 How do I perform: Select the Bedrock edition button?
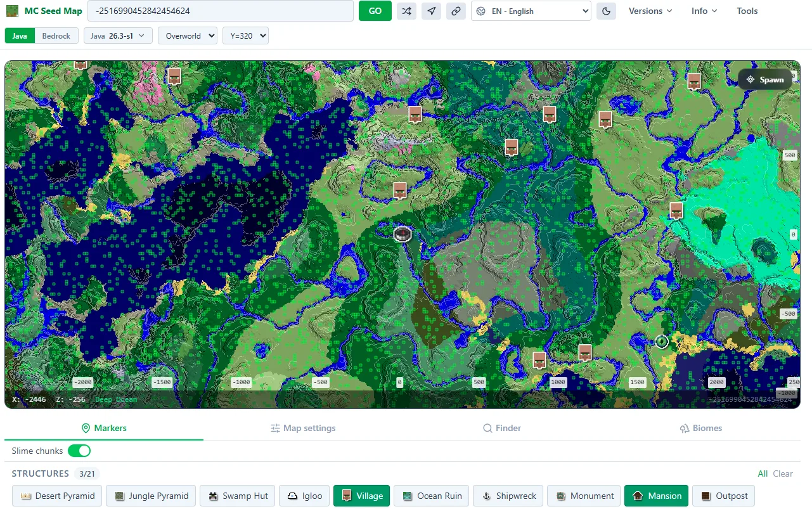56,36
